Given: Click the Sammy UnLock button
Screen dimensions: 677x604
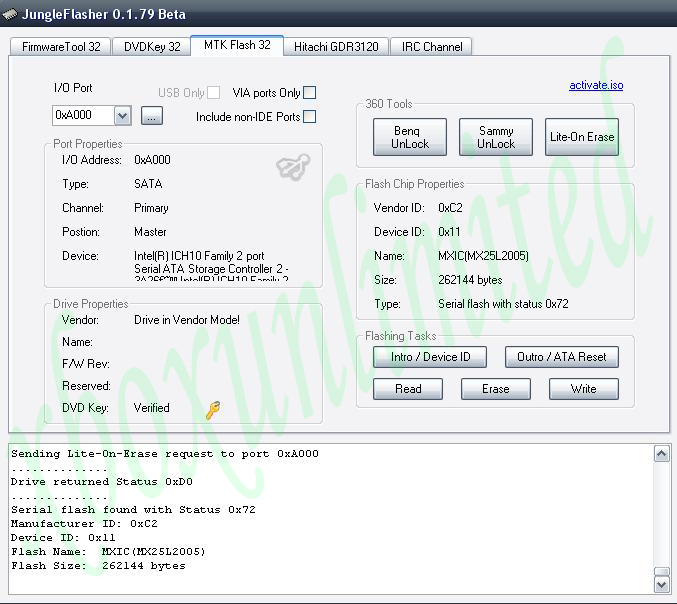Looking at the screenshot, I should click(x=496, y=137).
